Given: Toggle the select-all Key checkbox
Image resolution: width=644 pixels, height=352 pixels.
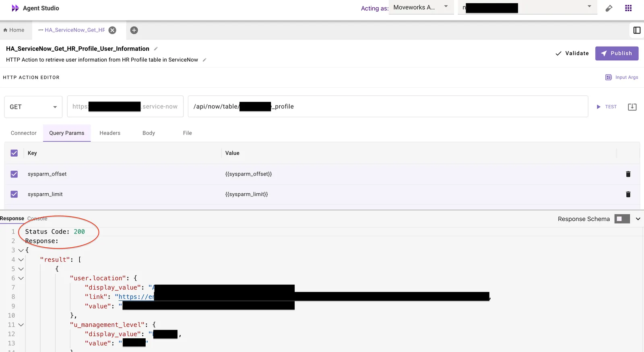Looking at the screenshot, I should pos(14,153).
